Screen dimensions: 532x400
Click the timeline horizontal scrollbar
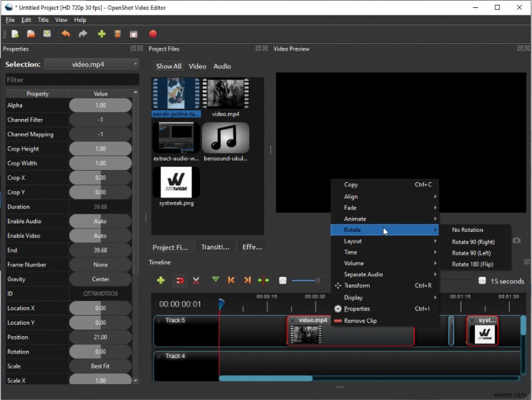point(265,378)
